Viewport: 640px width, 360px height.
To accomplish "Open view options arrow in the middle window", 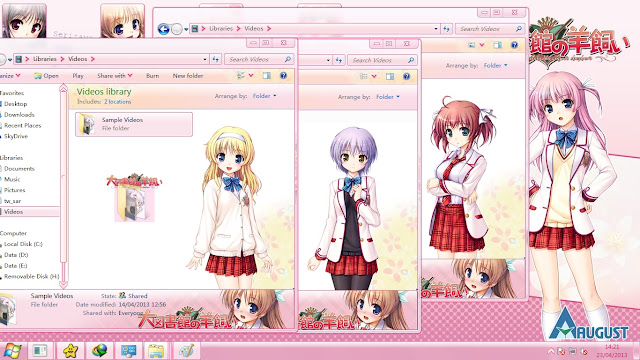I will [374, 76].
